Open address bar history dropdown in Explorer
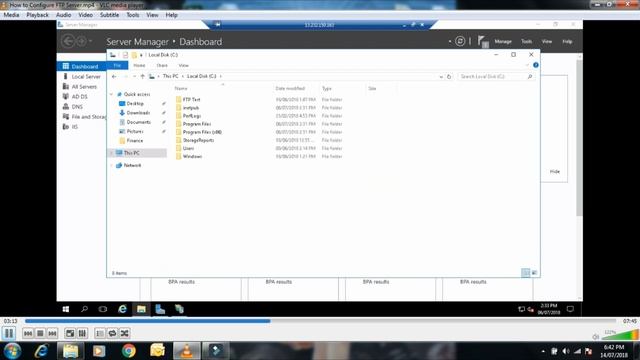 point(441,77)
